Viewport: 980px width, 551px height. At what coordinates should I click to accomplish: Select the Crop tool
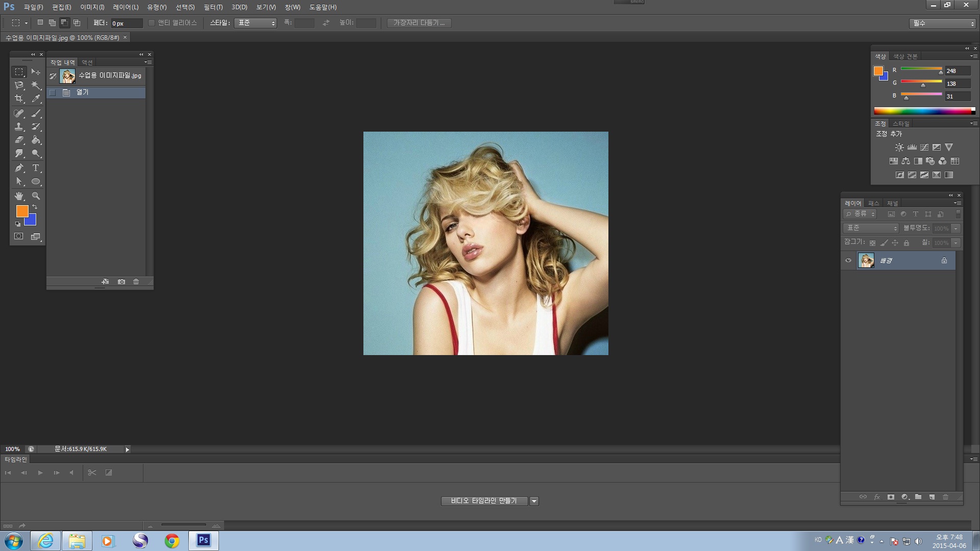[19, 98]
